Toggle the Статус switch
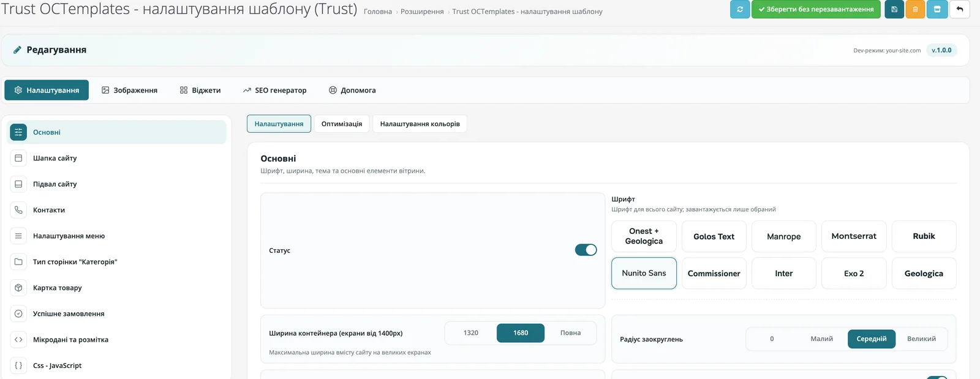This screenshot has width=980, height=379. tap(586, 250)
